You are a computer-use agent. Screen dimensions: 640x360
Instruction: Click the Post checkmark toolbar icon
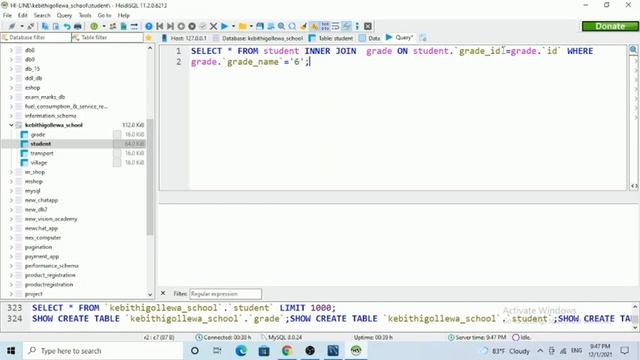202,26
